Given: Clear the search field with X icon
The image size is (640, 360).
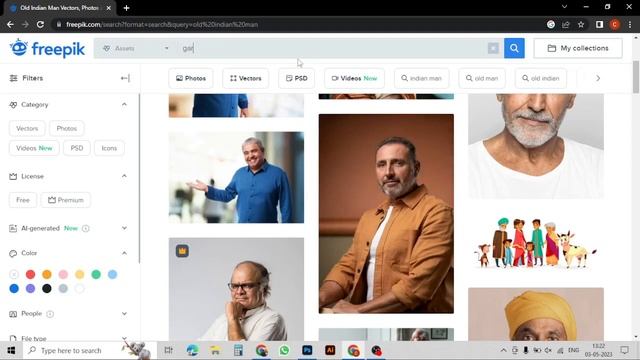Looking at the screenshot, I should coord(493,48).
